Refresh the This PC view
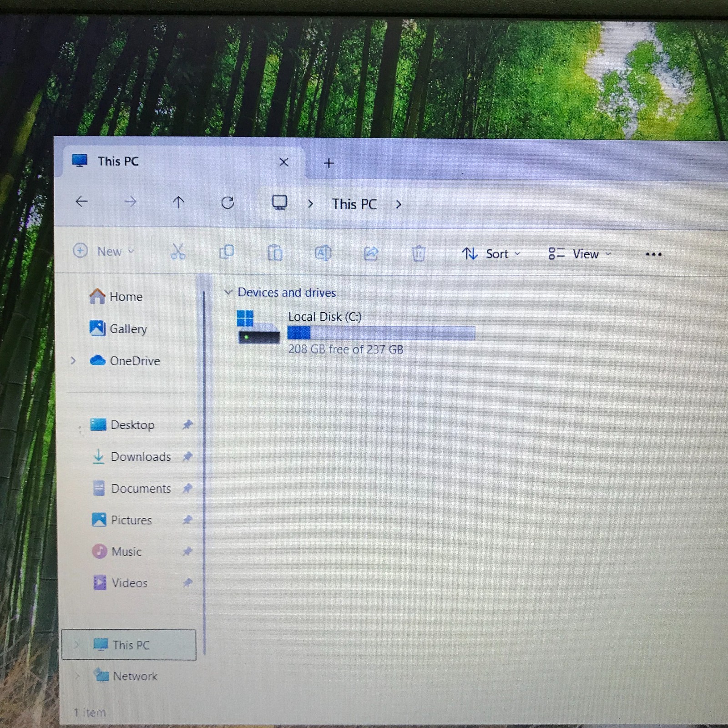The width and height of the screenshot is (728, 728). coord(227,202)
